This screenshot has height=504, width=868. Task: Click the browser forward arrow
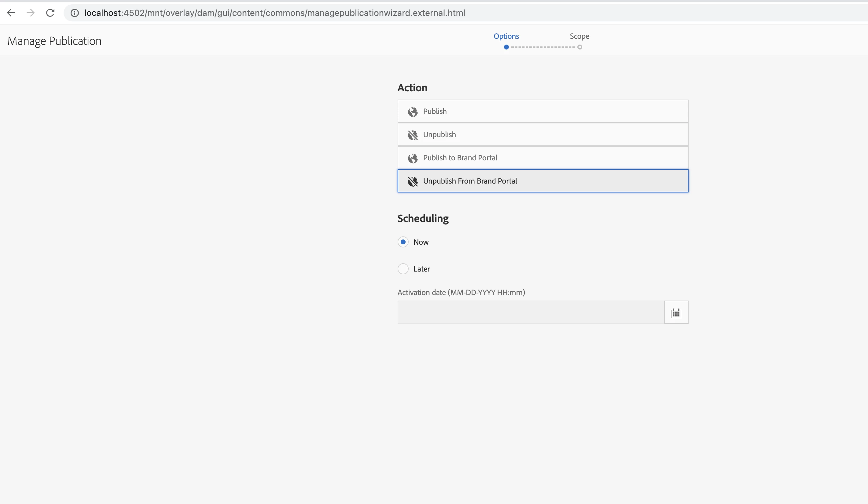click(x=31, y=13)
